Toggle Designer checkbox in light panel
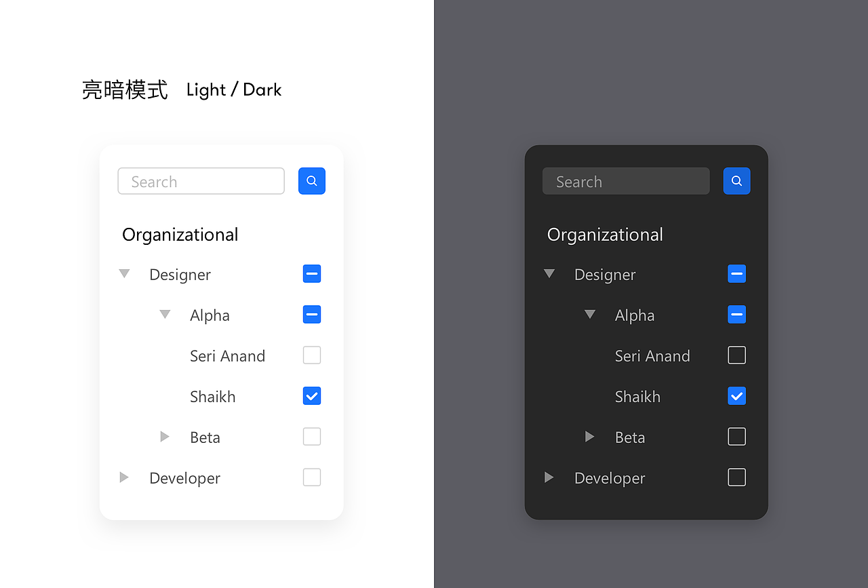This screenshot has width=868, height=588. coord(312,274)
